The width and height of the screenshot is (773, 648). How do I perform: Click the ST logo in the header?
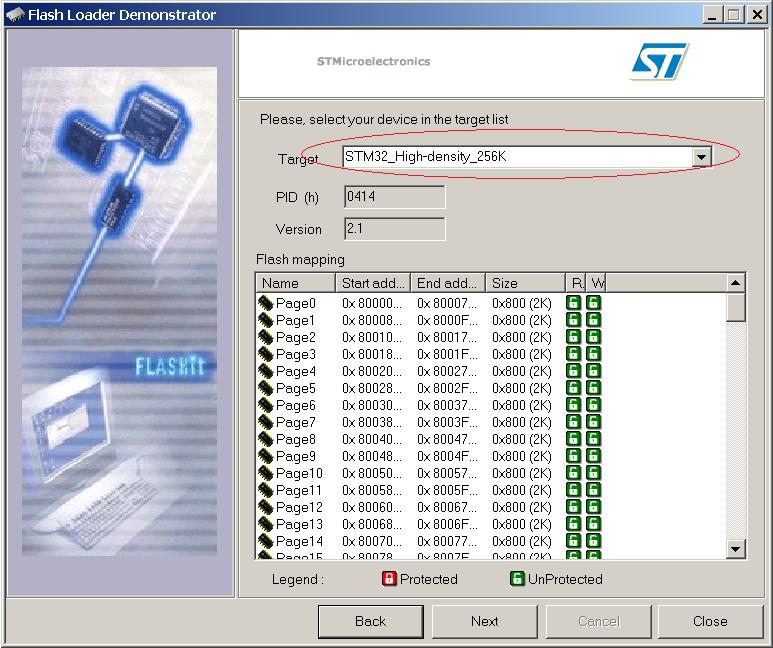[659, 62]
